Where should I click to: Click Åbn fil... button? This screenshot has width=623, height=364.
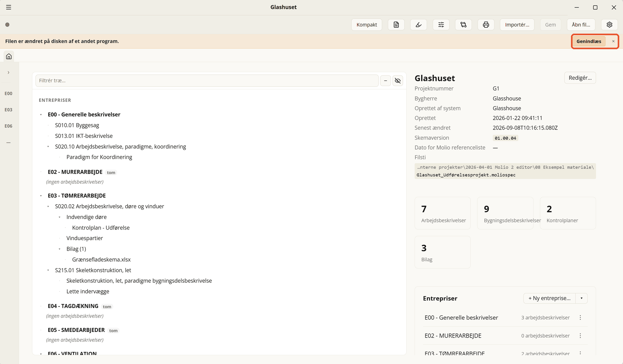click(581, 25)
